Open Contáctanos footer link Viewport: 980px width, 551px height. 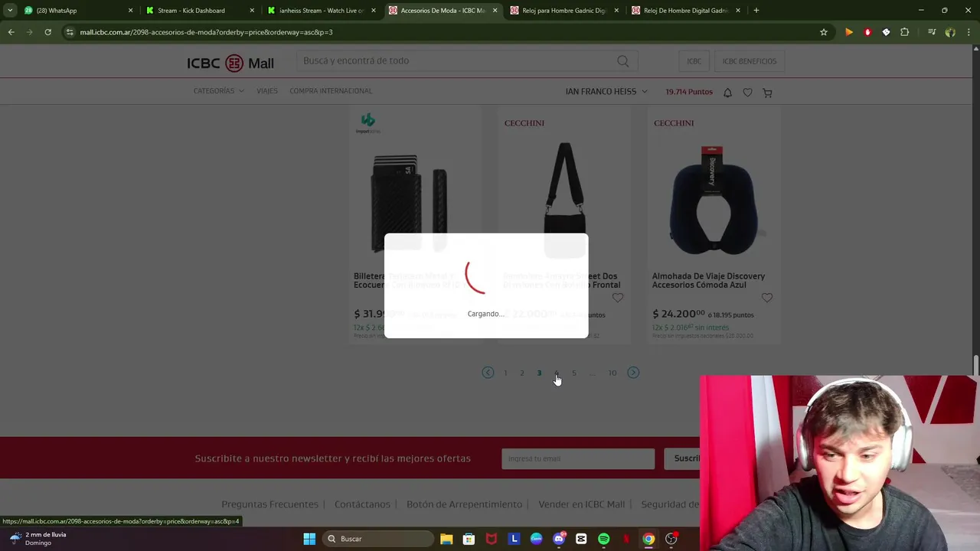point(362,504)
